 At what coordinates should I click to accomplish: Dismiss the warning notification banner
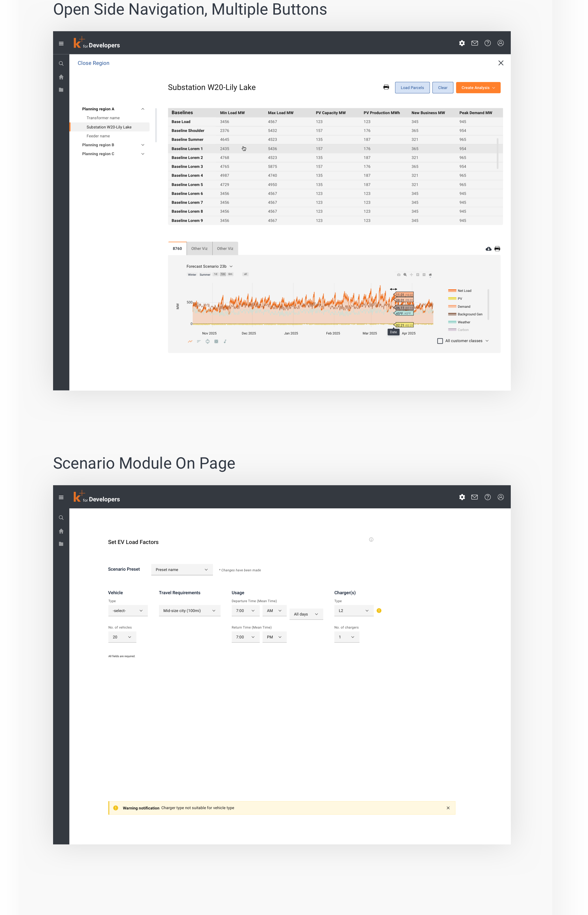click(448, 808)
